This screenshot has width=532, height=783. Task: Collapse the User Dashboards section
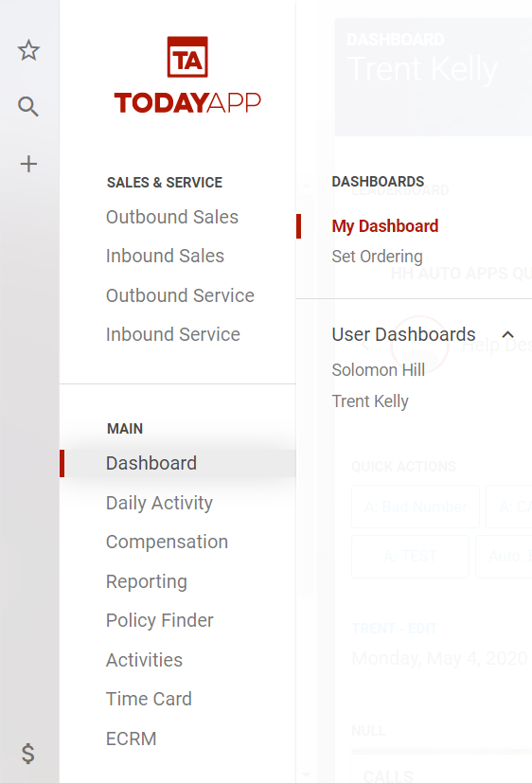[x=507, y=334]
